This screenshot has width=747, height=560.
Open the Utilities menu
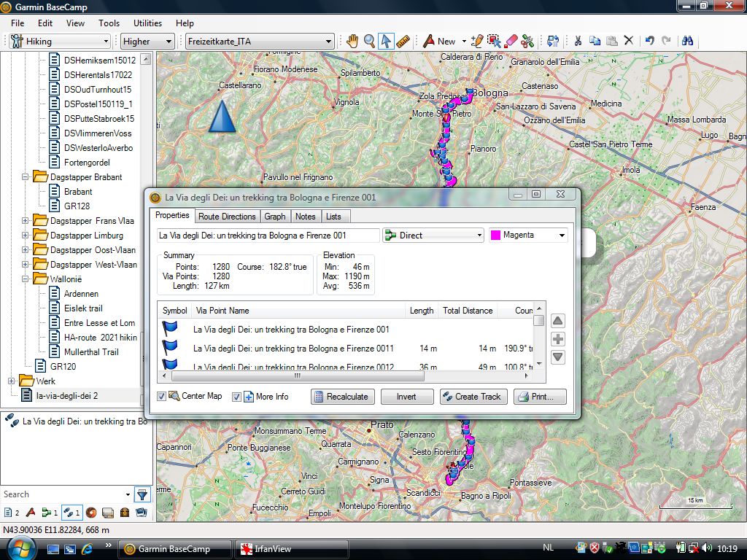[x=147, y=23]
